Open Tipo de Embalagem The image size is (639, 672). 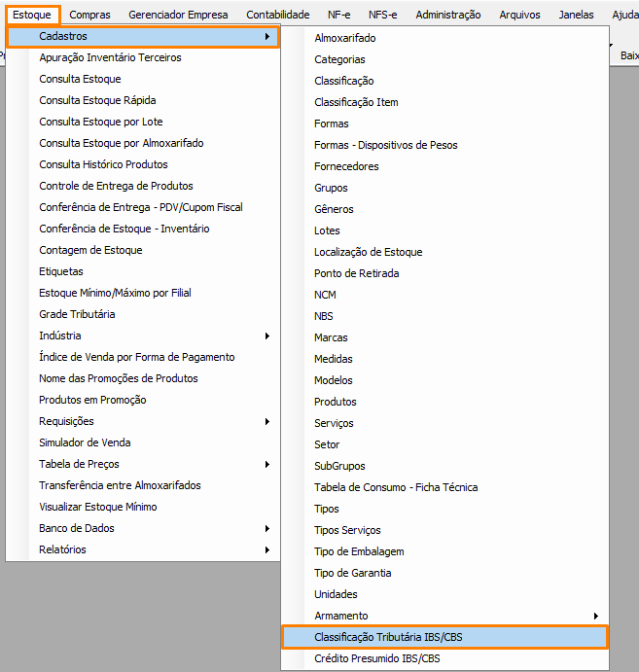(x=444, y=552)
